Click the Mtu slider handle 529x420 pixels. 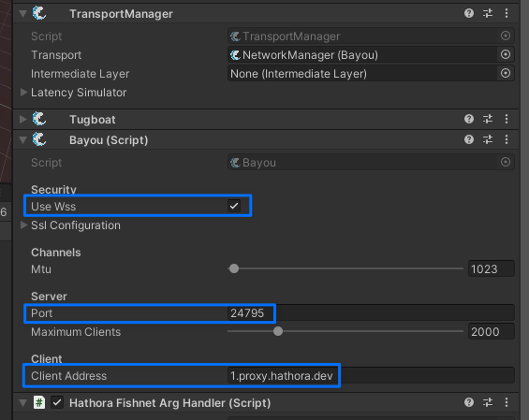click(x=234, y=268)
